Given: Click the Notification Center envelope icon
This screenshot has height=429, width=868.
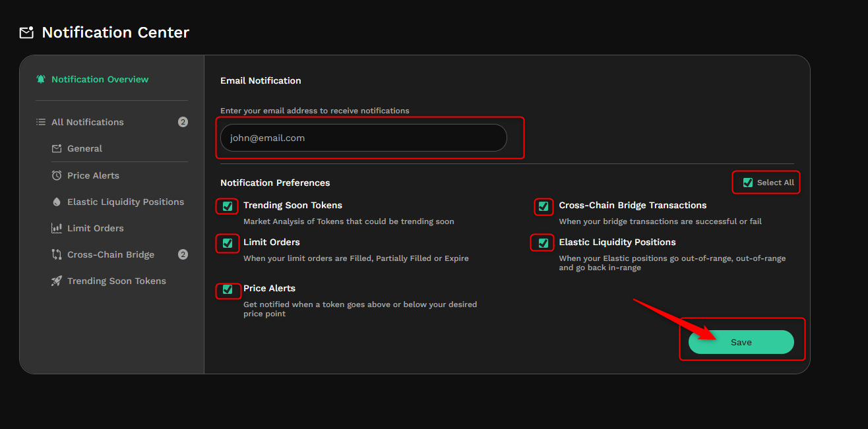Looking at the screenshot, I should (x=26, y=32).
